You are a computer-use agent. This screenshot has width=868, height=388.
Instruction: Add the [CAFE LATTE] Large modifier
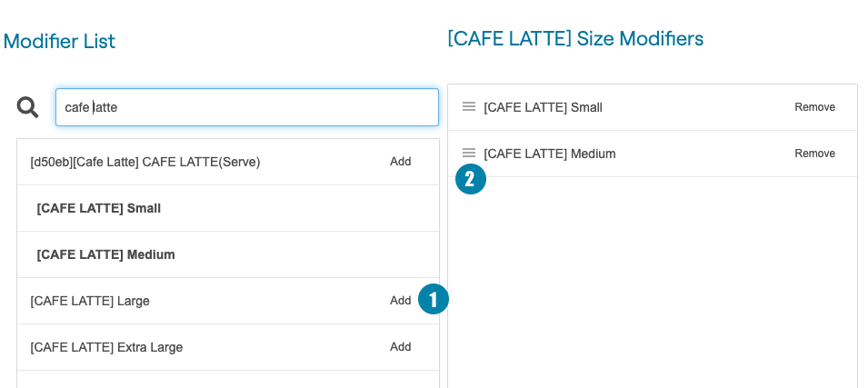pyautogui.click(x=400, y=301)
